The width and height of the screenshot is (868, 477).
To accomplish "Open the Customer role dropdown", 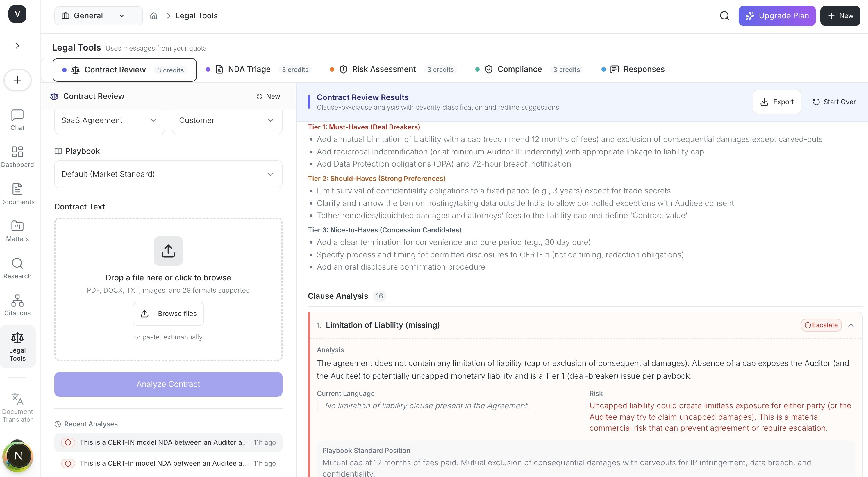I will coord(227,120).
